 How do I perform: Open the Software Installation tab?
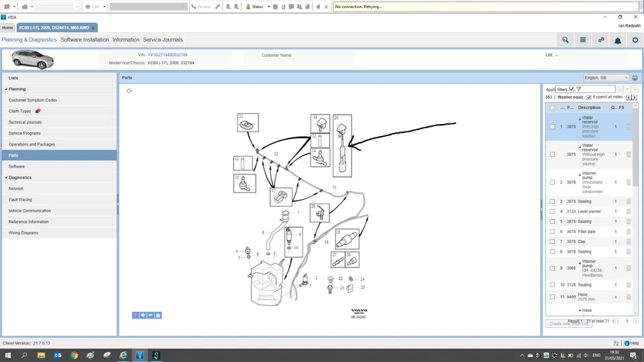click(85, 40)
